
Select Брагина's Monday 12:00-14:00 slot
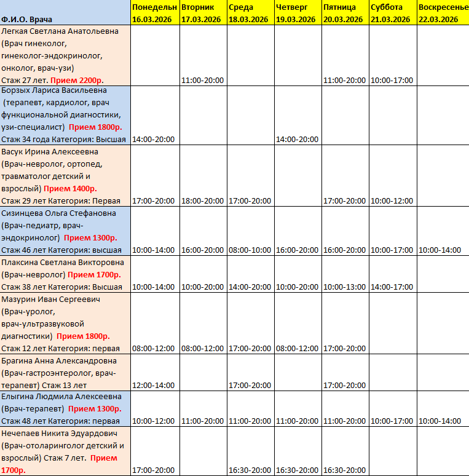pos(154,386)
